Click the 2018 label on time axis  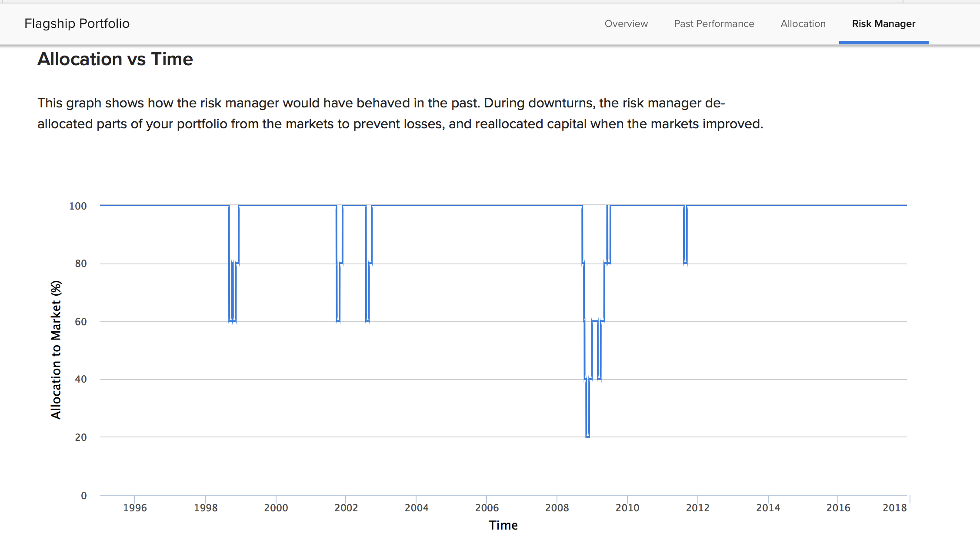click(x=894, y=508)
